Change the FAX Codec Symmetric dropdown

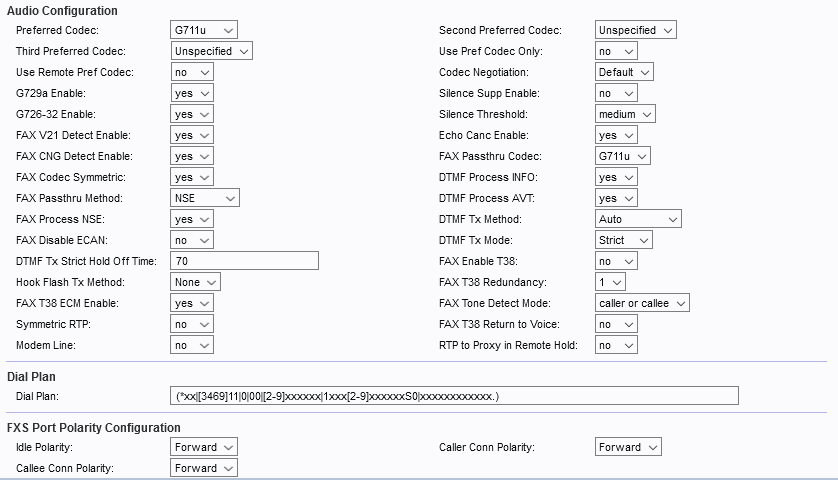point(192,177)
